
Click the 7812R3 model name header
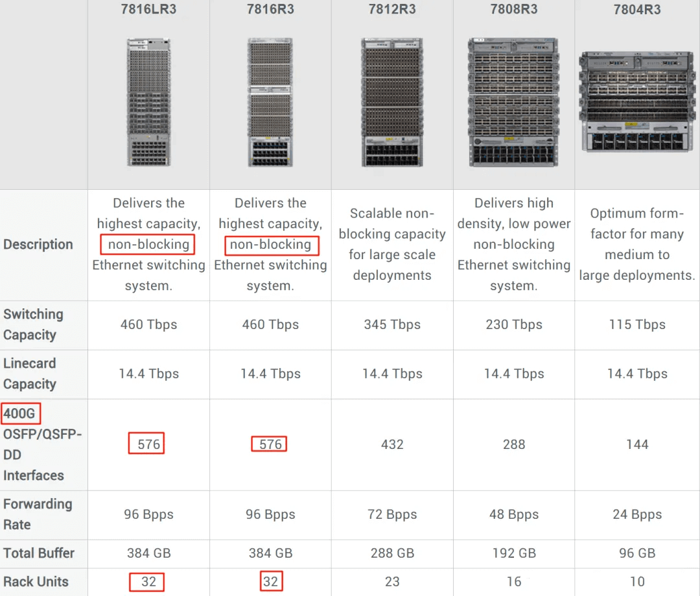392,10
